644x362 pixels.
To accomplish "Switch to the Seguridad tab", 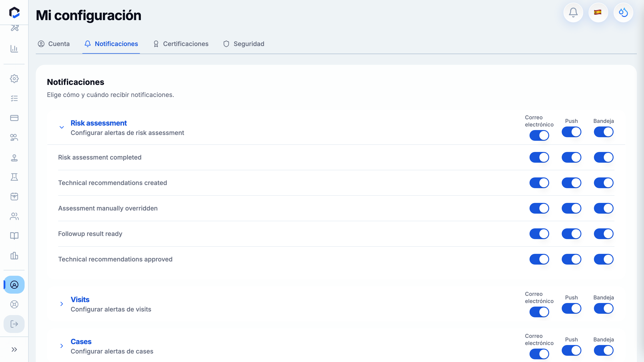I will [x=244, y=44].
